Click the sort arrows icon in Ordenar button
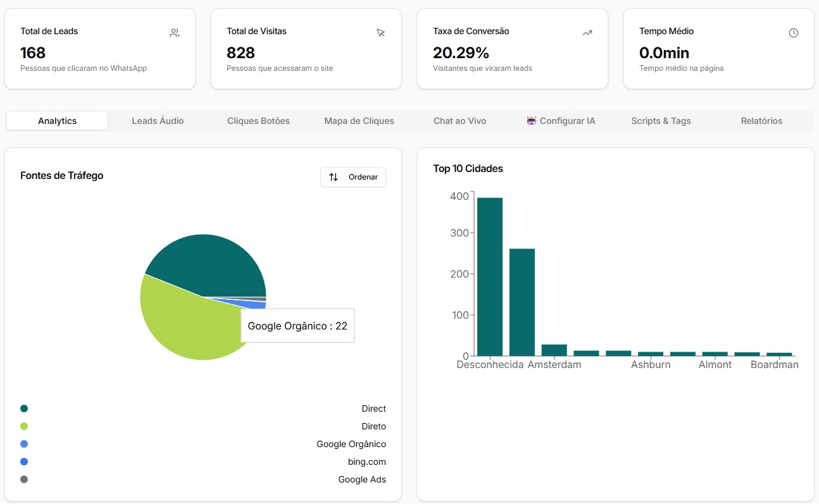This screenshot has height=504, width=819. tap(334, 177)
